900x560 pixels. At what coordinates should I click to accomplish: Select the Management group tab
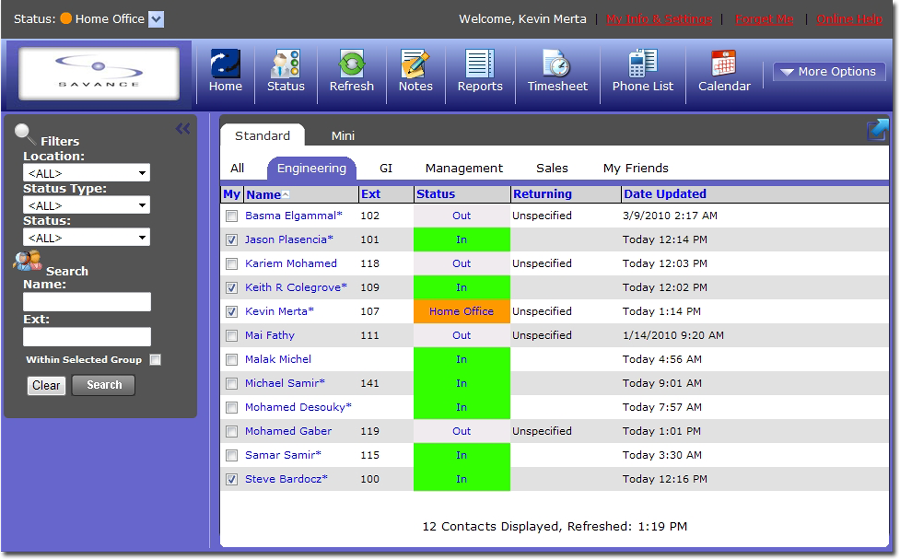tap(464, 168)
